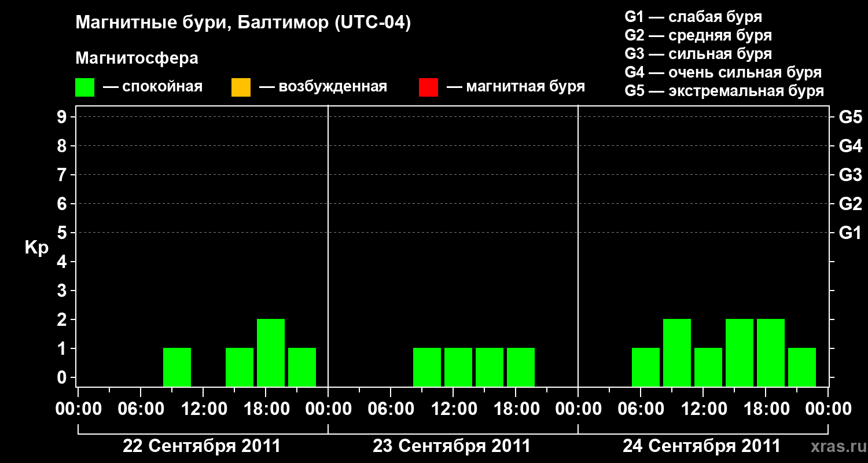Click the Kp 1 bar on 22 September 15:00
Image resolution: width=868 pixels, height=463 pixels.
click(240, 367)
